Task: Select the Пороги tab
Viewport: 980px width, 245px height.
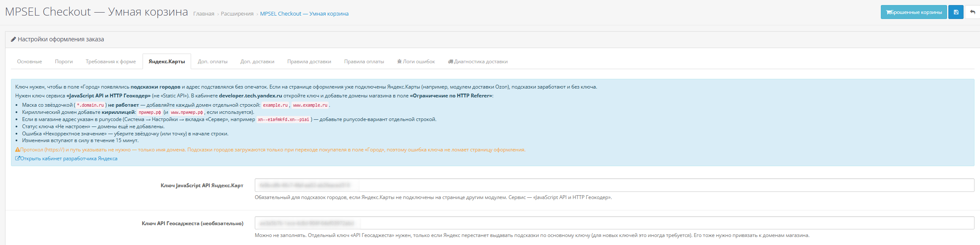Action: (64, 62)
